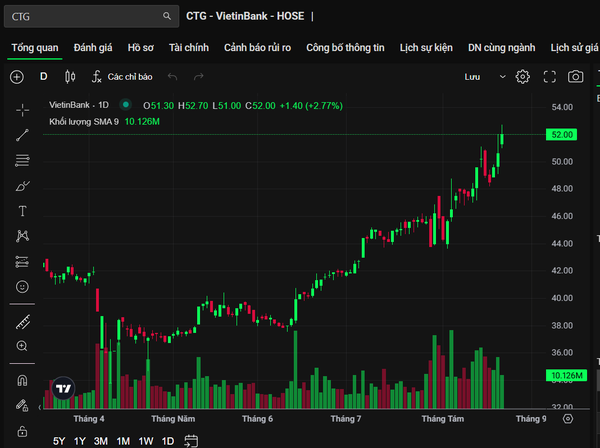Select the trend line drawing tool
The width and height of the screenshot is (600, 448).
click(23, 135)
